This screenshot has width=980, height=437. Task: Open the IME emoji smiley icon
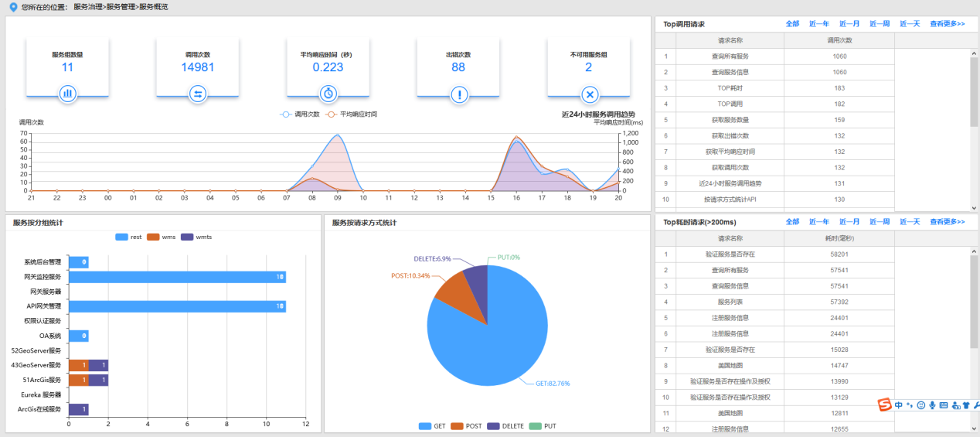[x=921, y=405]
